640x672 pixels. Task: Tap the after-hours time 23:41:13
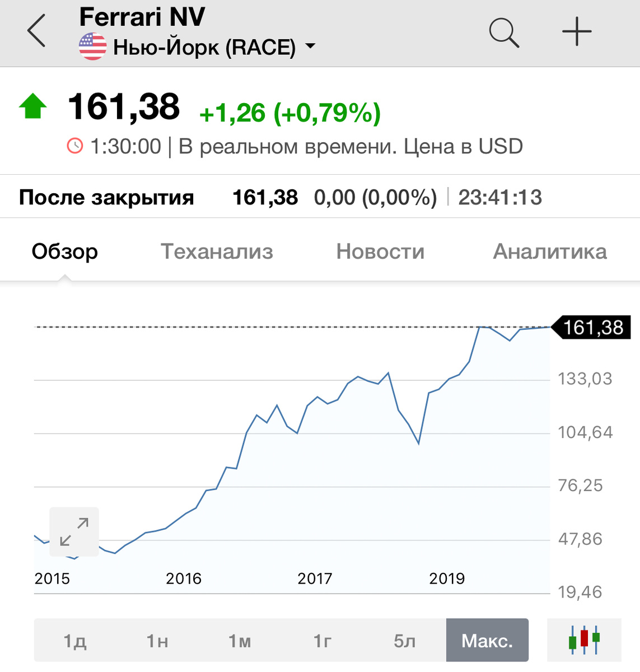500,198
